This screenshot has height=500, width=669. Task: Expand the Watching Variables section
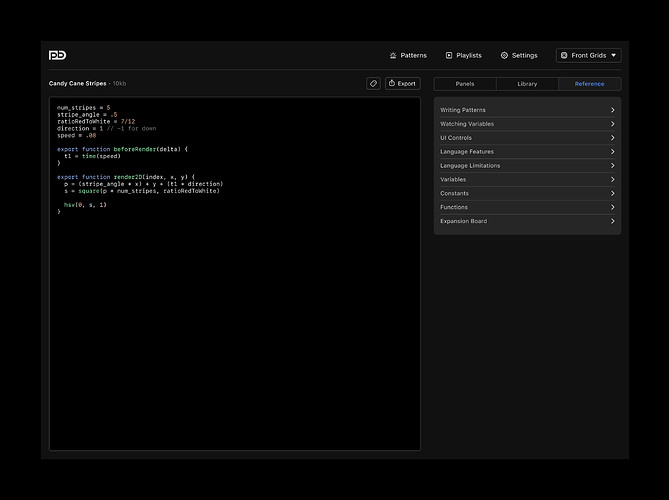[x=527, y=124]
